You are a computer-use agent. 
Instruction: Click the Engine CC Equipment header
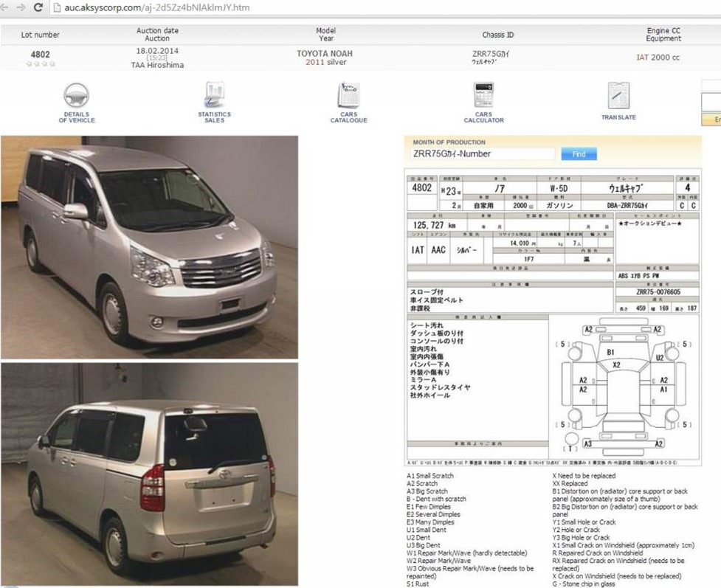[x=663, y=35]
